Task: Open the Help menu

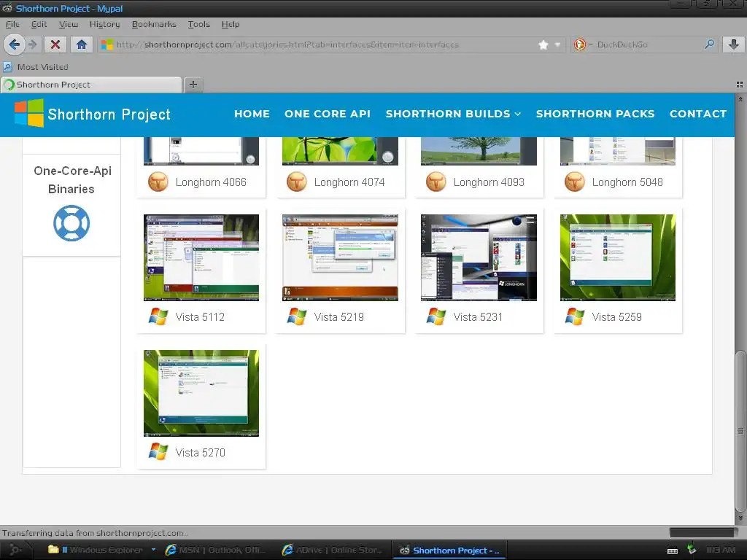Action: [x=230, y=24]
